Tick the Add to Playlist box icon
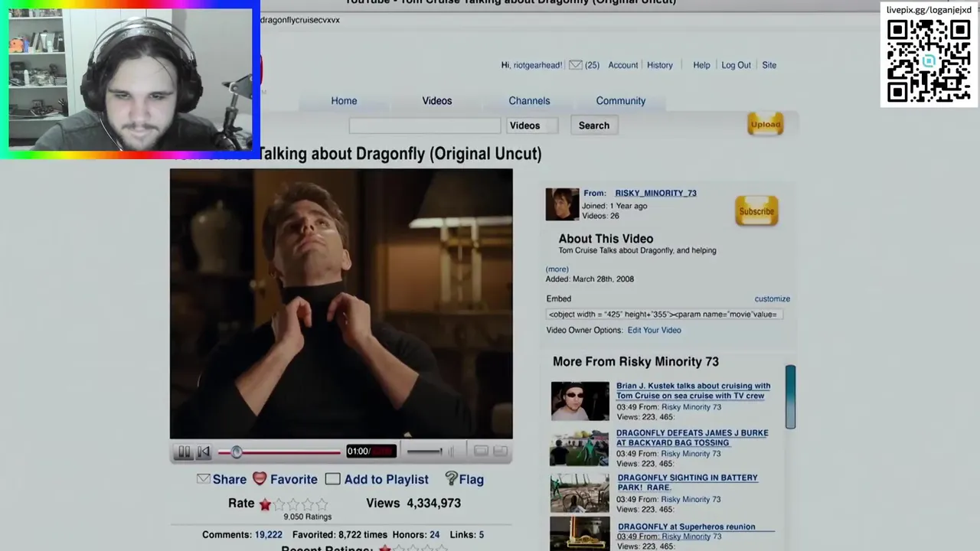 (332, 479)
